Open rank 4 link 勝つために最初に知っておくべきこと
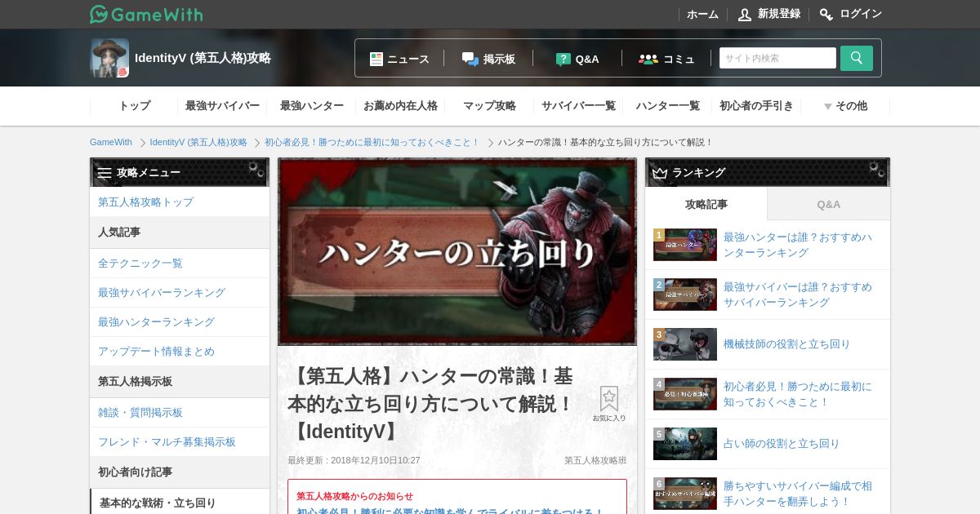Screen dimensions: 980x514 click(798, 394)
